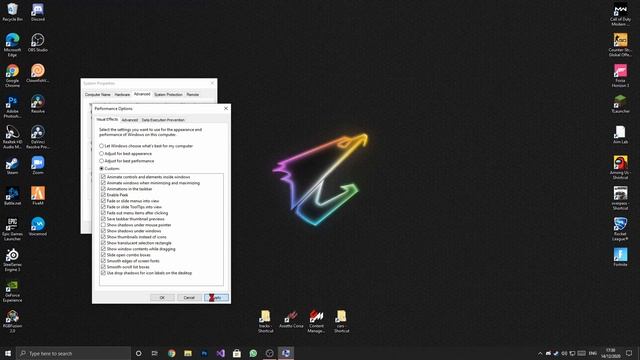The image size is (640, 360).
Task: Open Hardware tab in System Properties
Action: 122,94
